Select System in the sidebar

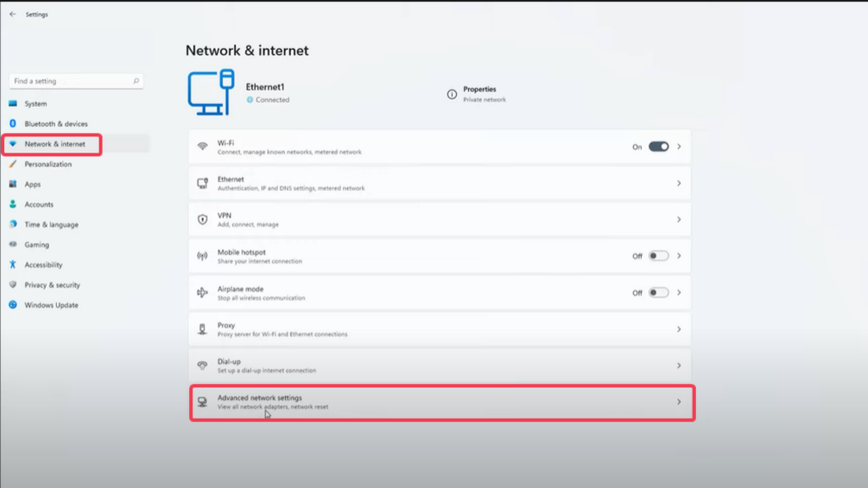click(x=36, y=103)
